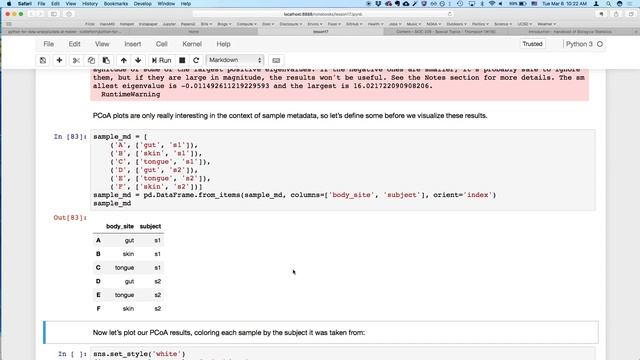
Task: Open the command palette keyboard icon
Action: coord(276,60)
